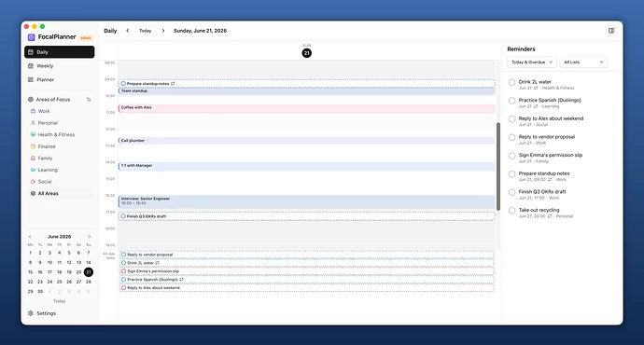Open Call plumber event

point(307,141)
